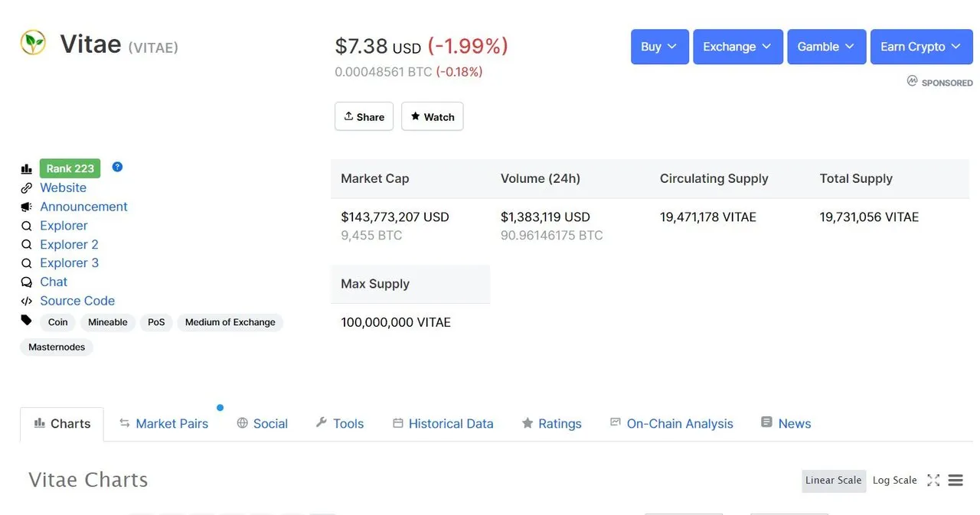Click the 19,471,178 VITAE circulating supply
The image size is (980, 515).
pos(708,217)
